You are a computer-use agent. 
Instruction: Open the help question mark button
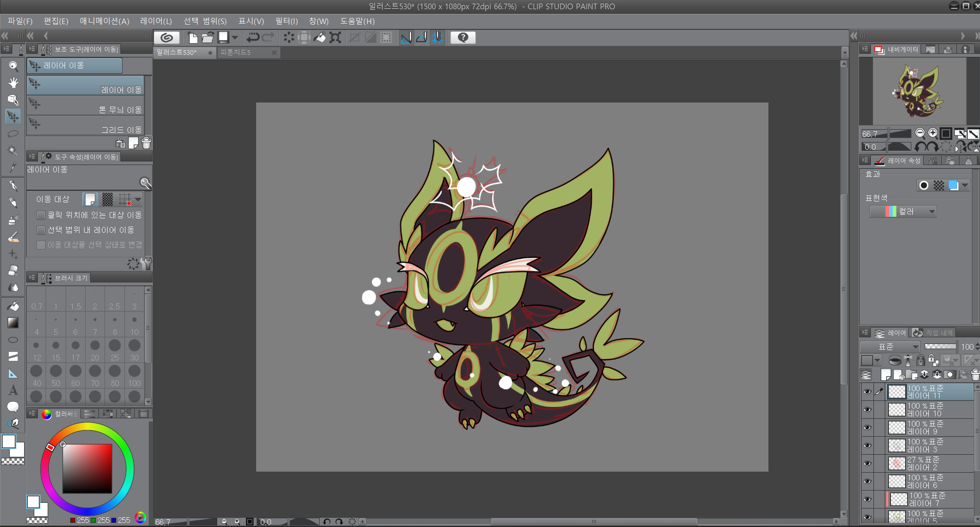point(463,37)
